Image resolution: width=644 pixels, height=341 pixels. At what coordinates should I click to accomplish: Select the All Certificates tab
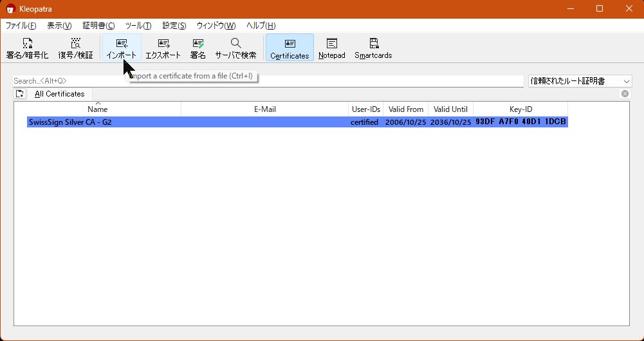pos(60,94)
